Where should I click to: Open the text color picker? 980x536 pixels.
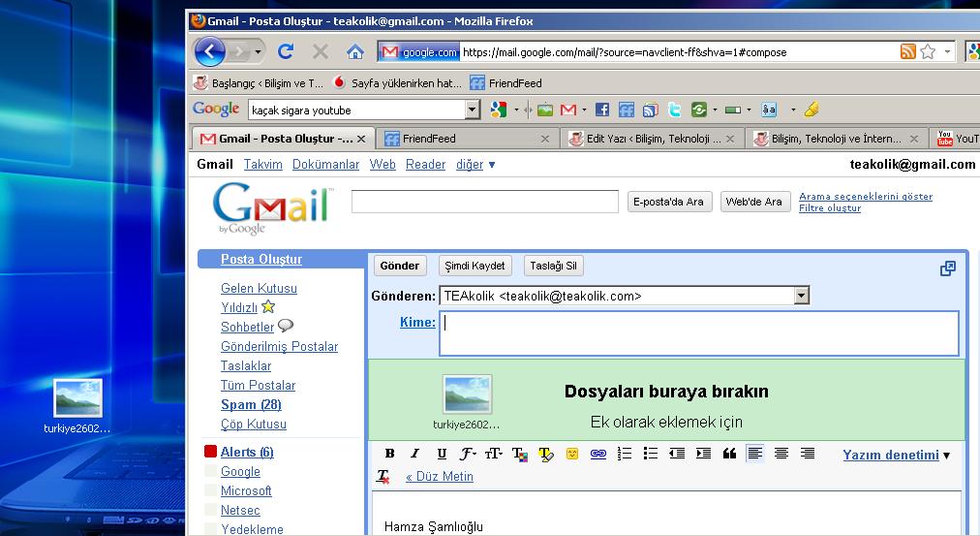pyautogui.click(x=519, y=454)
